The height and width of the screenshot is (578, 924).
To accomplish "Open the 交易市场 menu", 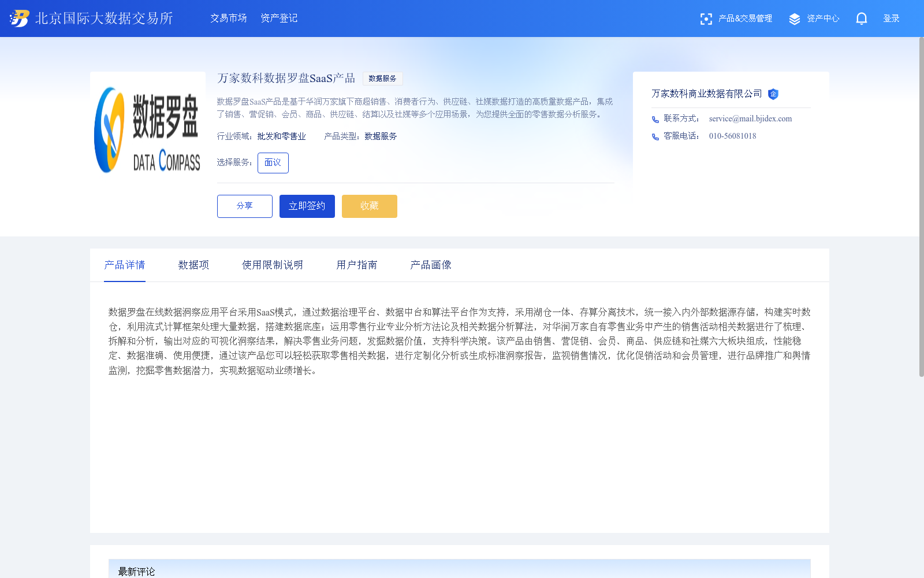I will [x=229, y=18].
